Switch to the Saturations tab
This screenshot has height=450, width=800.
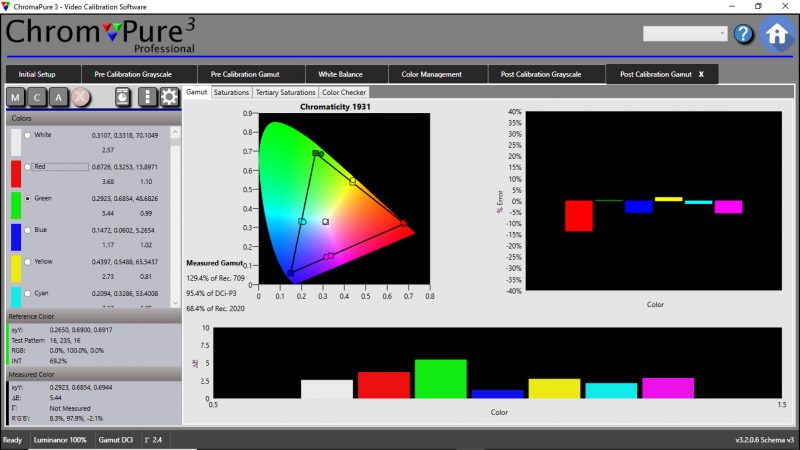tap(231, 92)
